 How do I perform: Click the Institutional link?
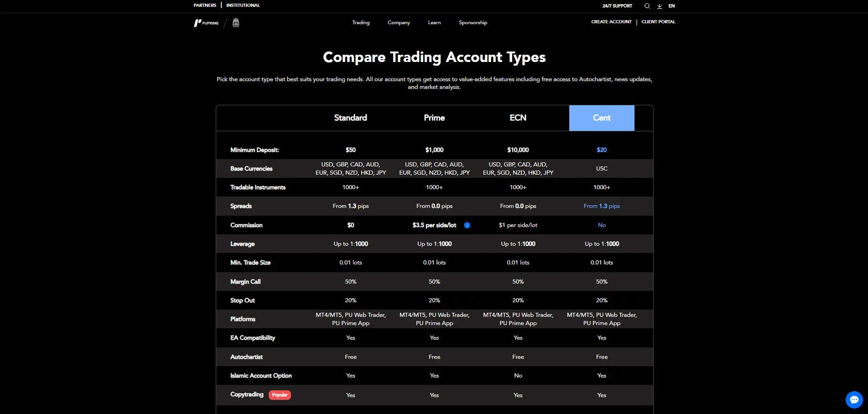[x=243, y=5]
